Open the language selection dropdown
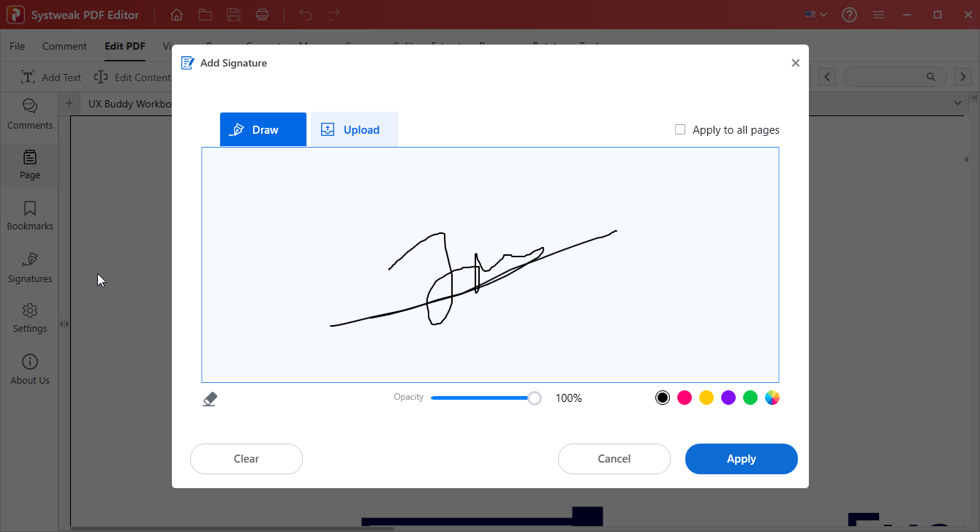This screenshot has width=980, height=532. pyautogui.click(x=815, y=15)
